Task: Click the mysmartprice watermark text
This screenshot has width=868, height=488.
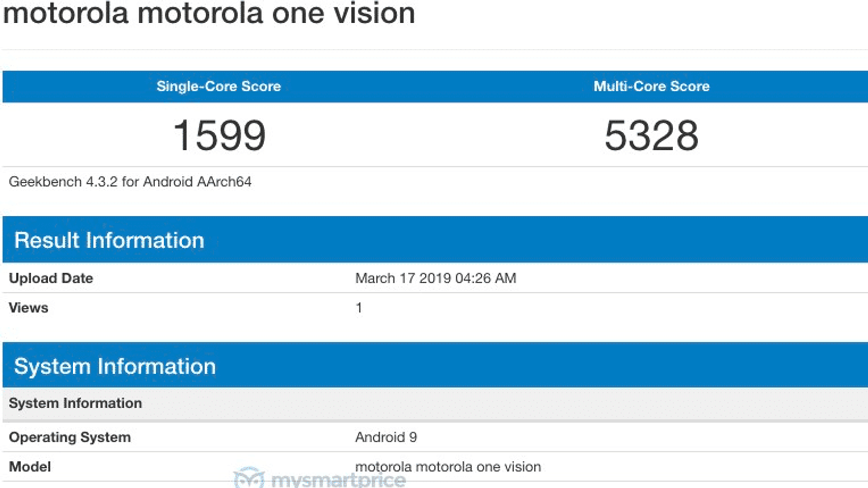Action: coord(337,480)
